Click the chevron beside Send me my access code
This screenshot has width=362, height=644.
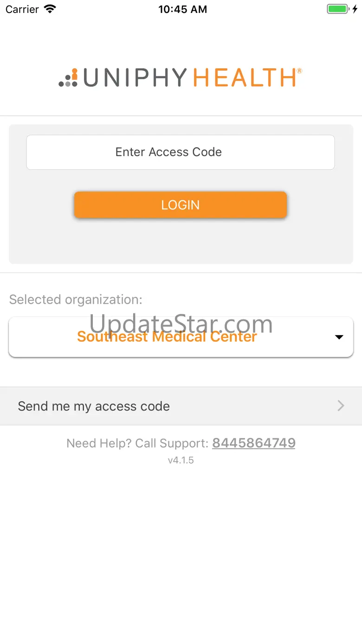341,406
